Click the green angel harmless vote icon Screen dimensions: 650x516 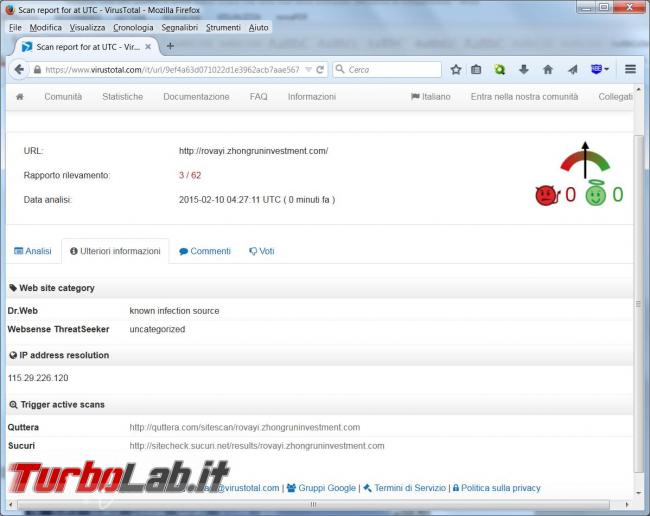pos(596,194)
